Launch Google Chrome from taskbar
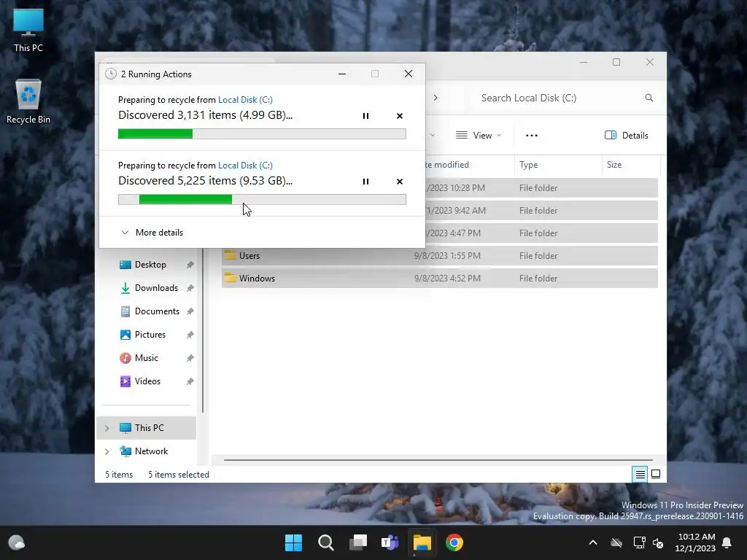Viewport: 747px width, 560px height. tap(454, 542)
